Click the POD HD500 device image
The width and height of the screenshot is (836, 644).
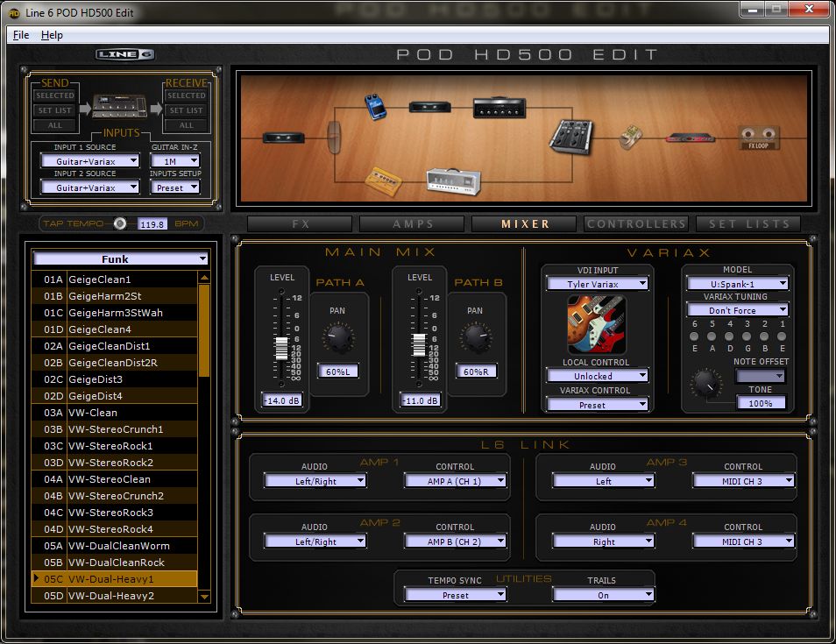pos(119,106)
